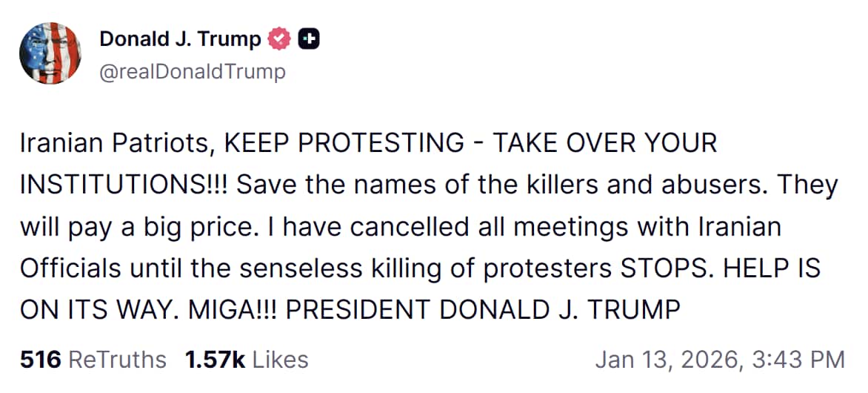Show the 1.57k likes number
The image size is (868, 393).
click(x=216, y=360)
